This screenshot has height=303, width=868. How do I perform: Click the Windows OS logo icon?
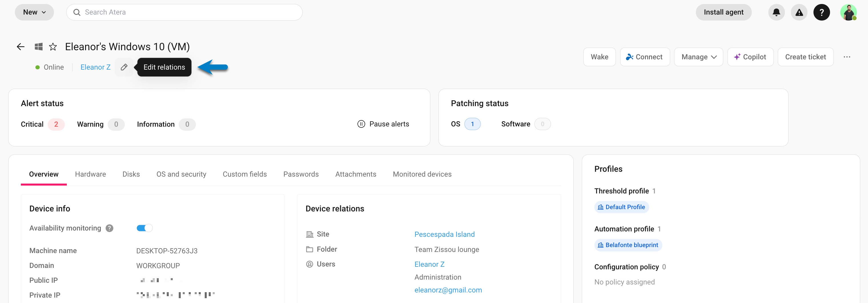(39, 47)
